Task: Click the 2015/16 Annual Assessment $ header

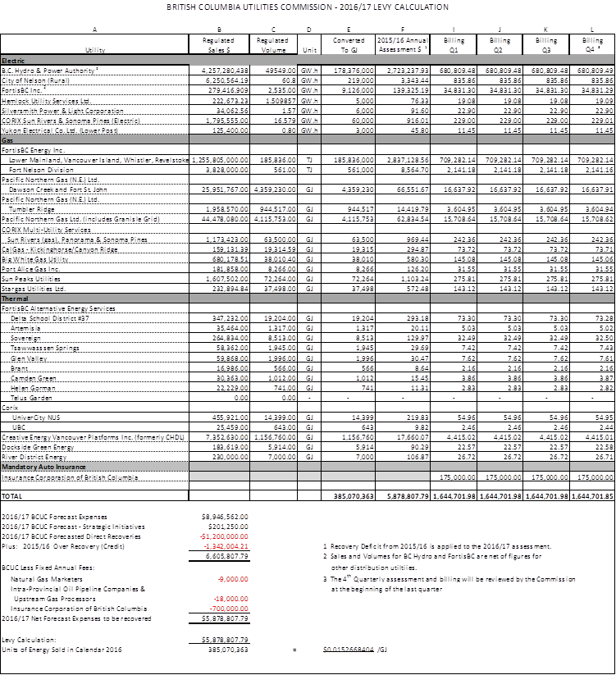Action: tap(403, 45)
